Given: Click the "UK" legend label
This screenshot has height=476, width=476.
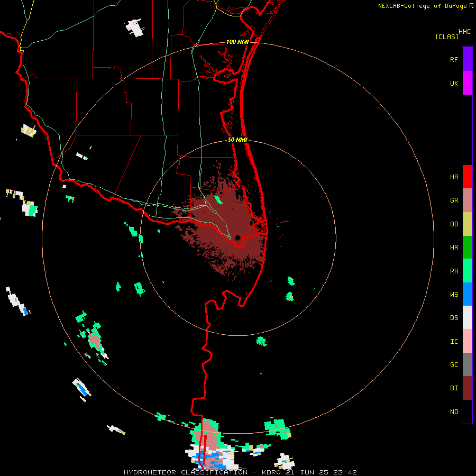Looking at the screenshot, I should click(454, 84).
